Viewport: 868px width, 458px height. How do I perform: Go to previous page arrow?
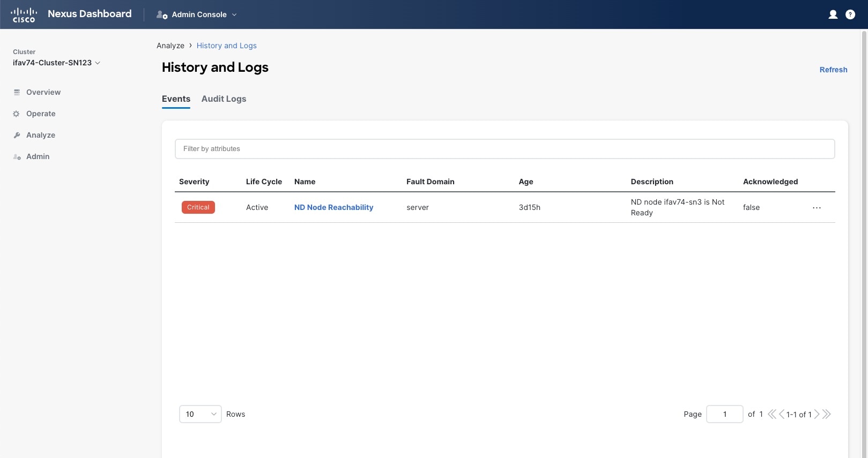782,414
